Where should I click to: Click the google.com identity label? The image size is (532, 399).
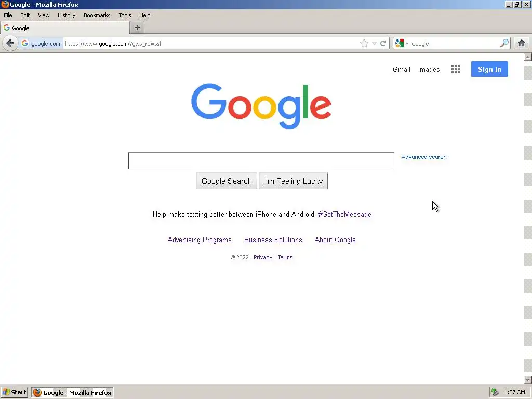46,44
